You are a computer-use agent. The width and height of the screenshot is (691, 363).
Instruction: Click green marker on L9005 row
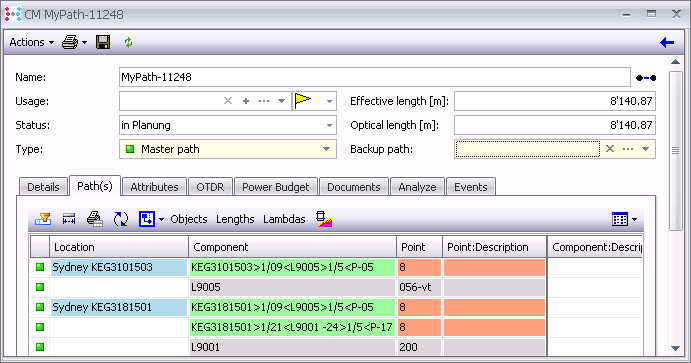click(40, 287)
